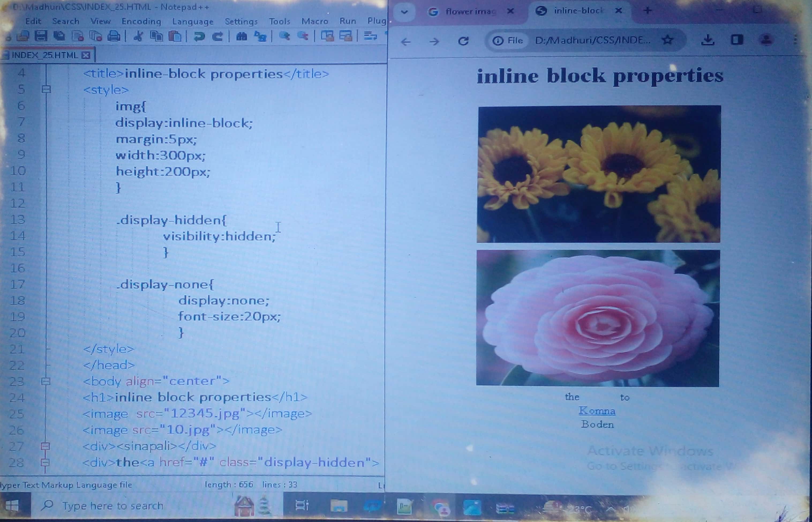
Task: Reload the browser page
Action: point(463,41)
